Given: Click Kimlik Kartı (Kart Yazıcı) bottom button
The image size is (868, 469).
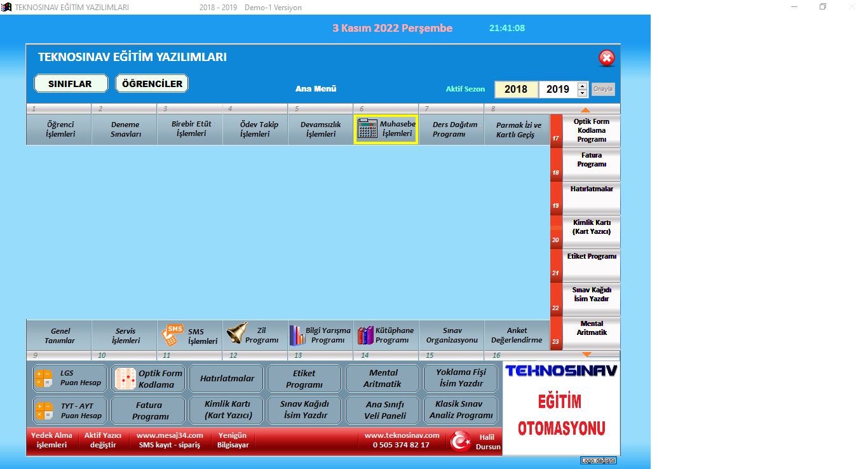Looking at the screenshot, I should tap(227, 411).
